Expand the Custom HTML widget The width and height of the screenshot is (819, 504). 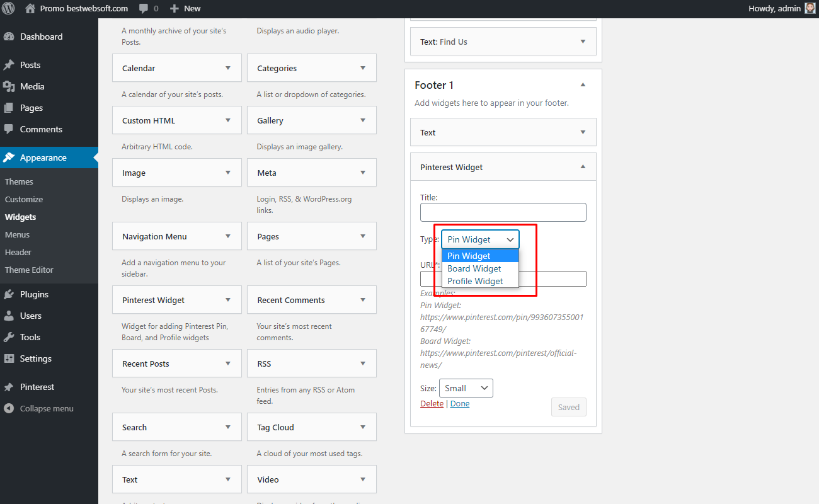click(227, 120)
